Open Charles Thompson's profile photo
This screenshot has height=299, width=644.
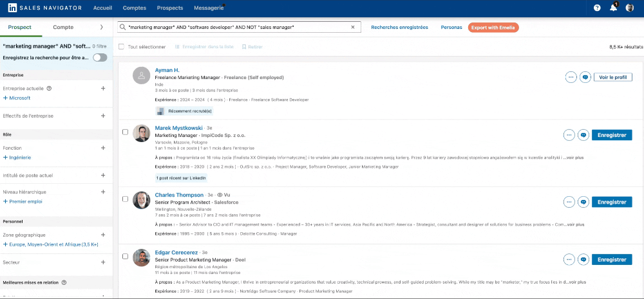[141, 200]
